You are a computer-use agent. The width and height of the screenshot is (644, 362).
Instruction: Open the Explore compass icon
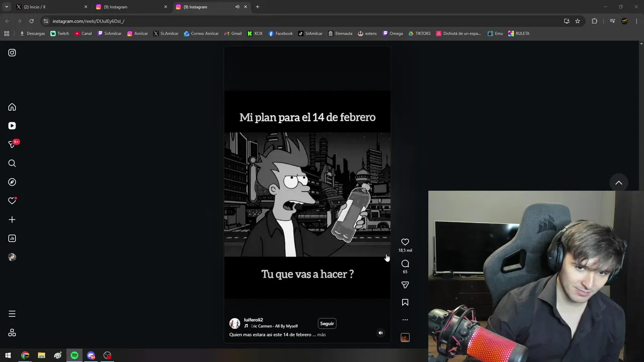pos(12,182)
